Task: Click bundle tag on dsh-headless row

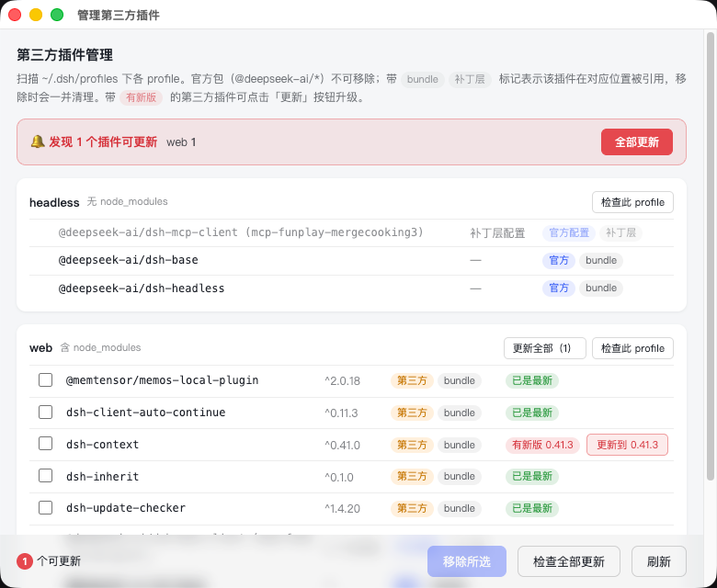Action: [x=601, y=288]
